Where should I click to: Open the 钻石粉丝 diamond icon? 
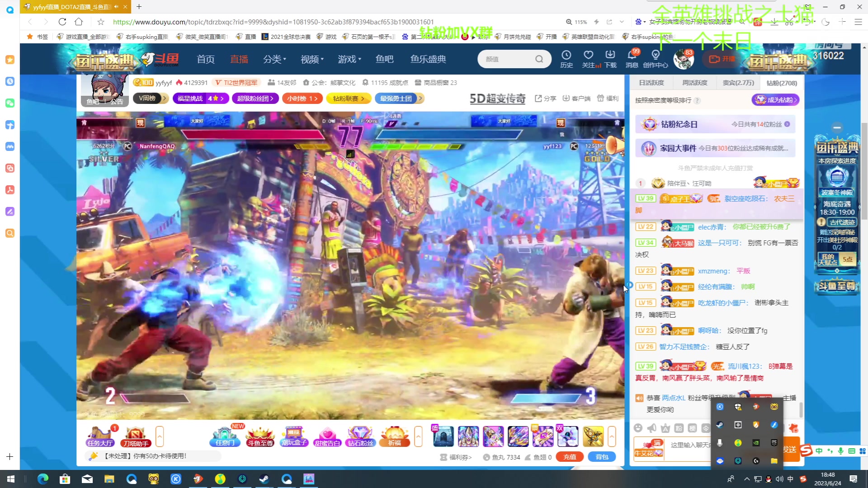[361, 437]
